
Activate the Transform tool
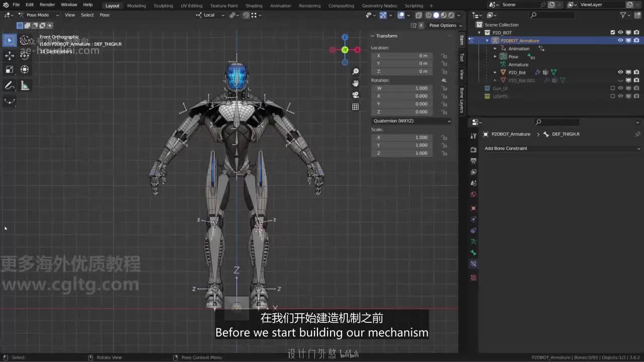click(x=25, y=69)
